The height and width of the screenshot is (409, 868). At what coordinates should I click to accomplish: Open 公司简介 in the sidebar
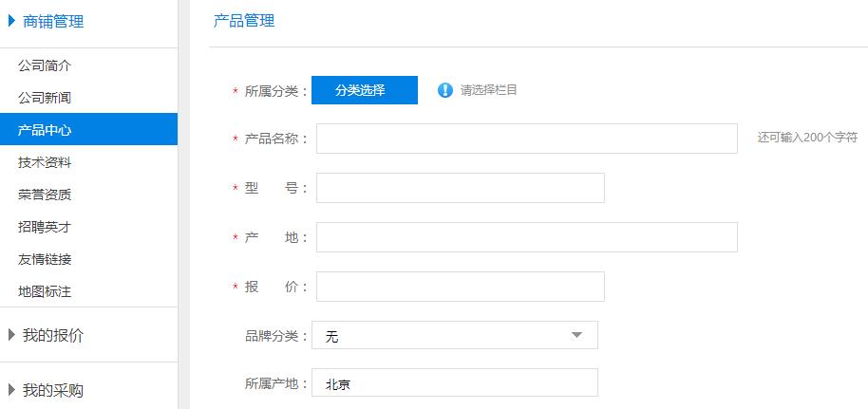45,65
